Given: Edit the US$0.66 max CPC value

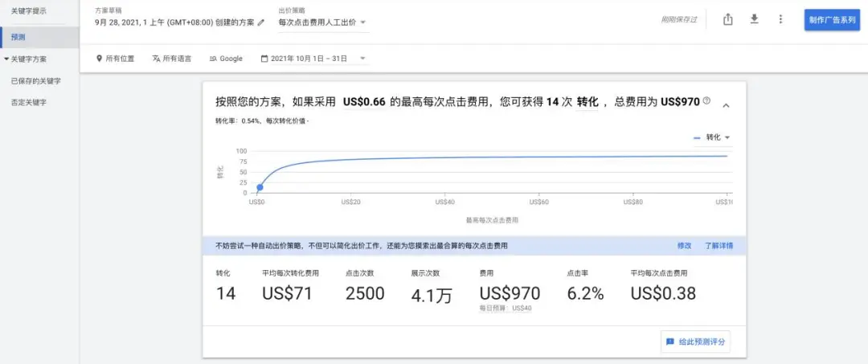Looking at the screenshot, I should click(364, 102).
